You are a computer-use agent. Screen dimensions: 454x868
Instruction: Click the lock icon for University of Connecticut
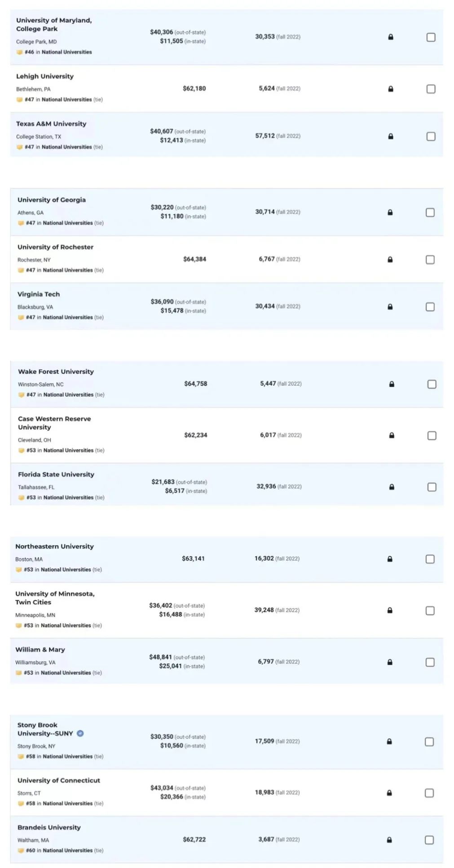point(389,793)
